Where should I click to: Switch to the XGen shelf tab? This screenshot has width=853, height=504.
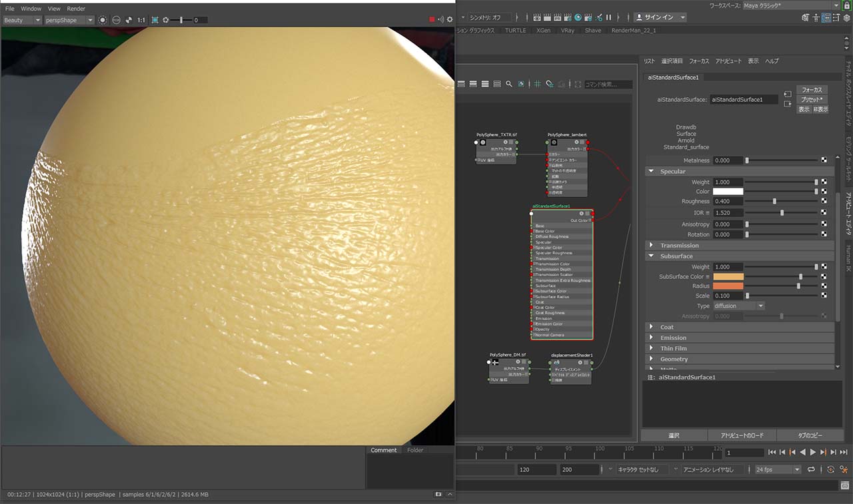click(543, 31)
